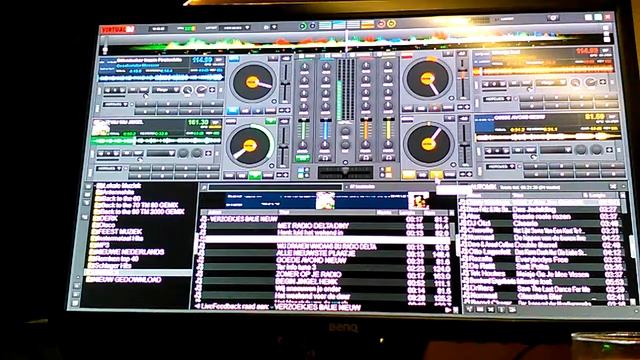
Task: Select the "Disco" folder
Action: tap(104, 225)
